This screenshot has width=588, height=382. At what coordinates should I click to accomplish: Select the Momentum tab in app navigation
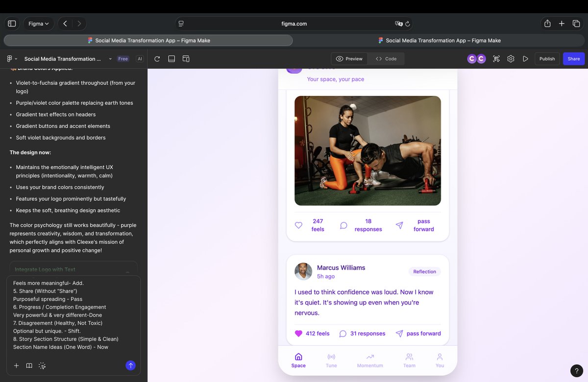(370, 360)
